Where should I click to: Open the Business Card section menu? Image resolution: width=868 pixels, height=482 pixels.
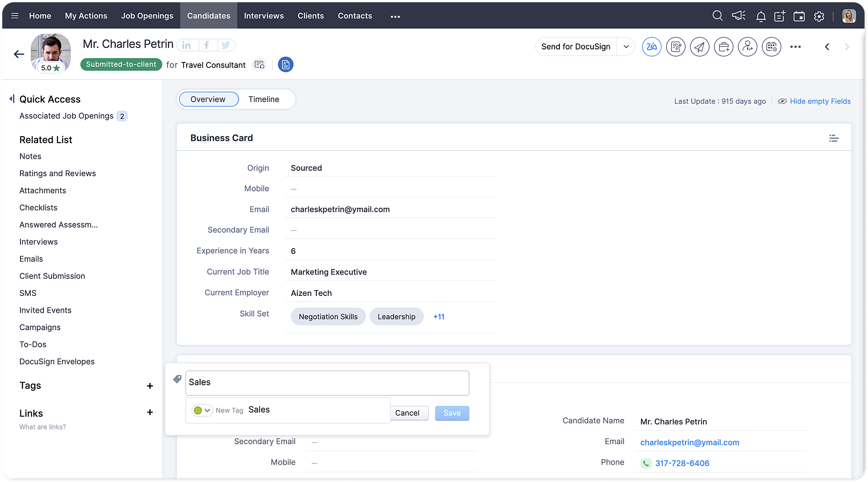(833, 138)
